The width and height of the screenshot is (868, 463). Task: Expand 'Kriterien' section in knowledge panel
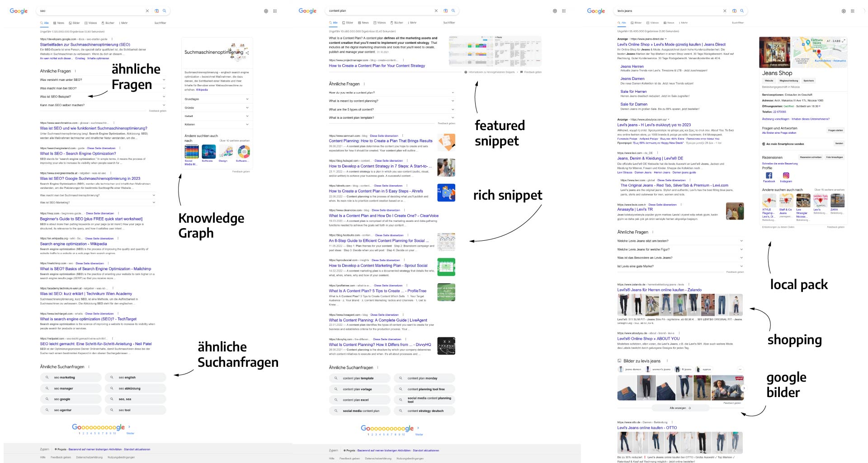(x=217, y=124)
